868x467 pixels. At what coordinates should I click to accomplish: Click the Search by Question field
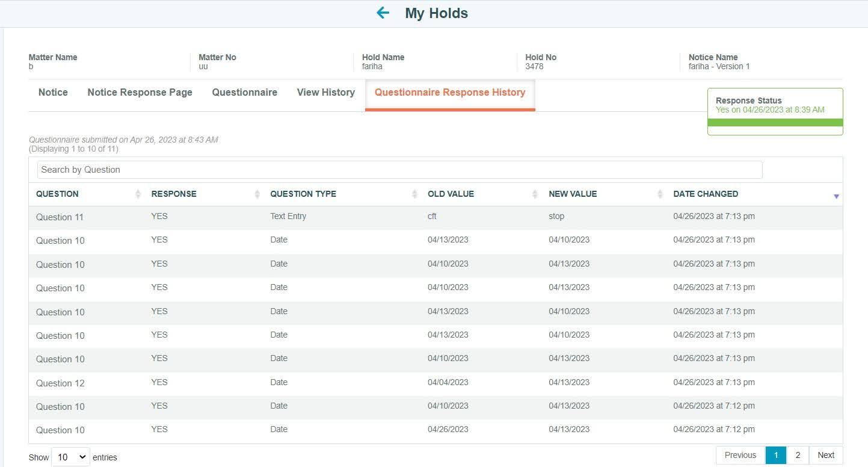point(399,170)
